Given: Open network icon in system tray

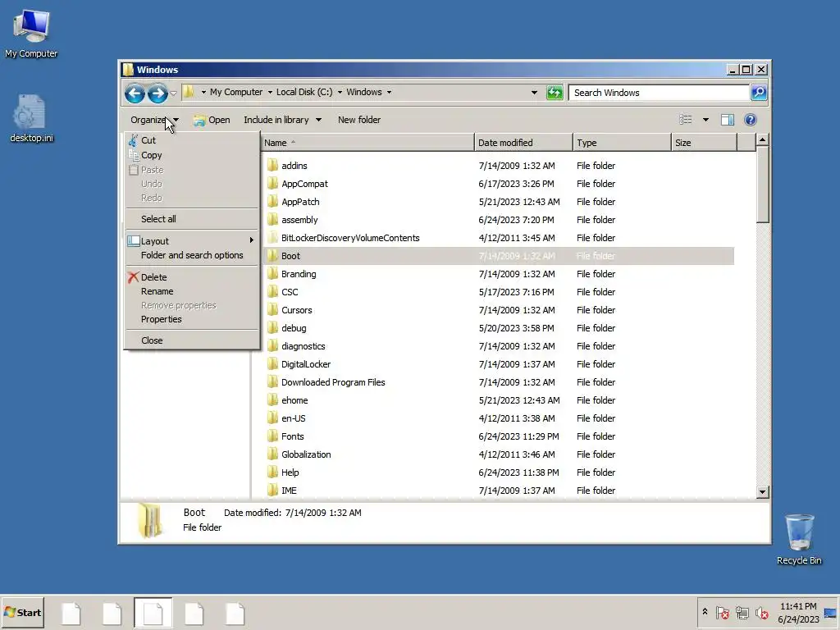Looking at the screenshot, I should point(742,612).
